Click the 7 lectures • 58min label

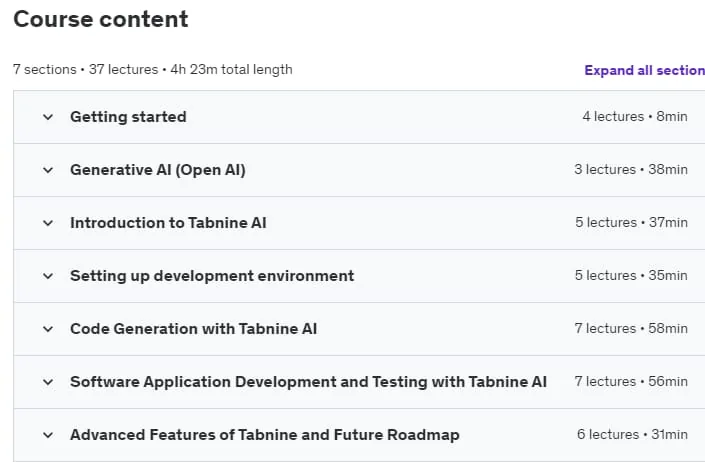631,329
